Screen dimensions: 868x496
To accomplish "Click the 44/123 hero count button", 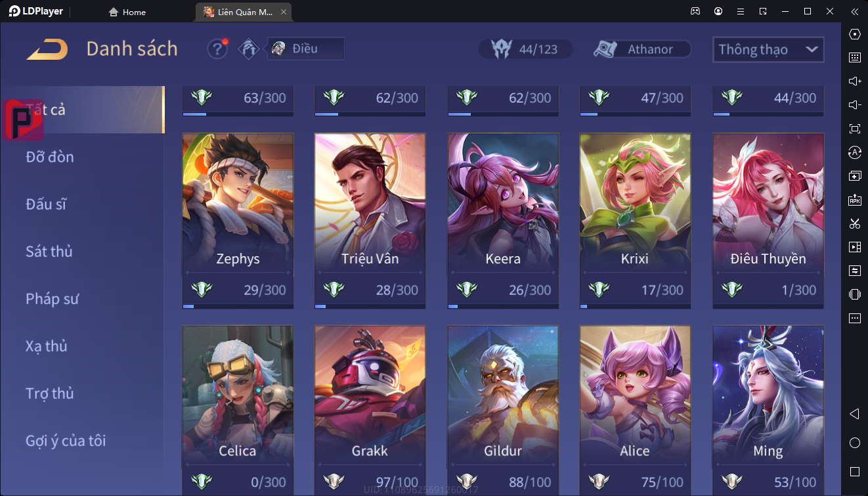I will (525, 49).
